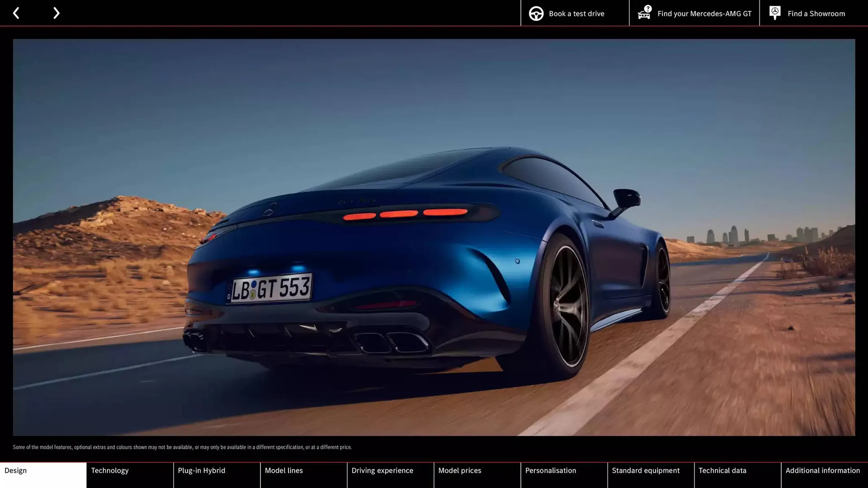
Task: Click the forward arrow navigation icon
Action: coord(56,13)
